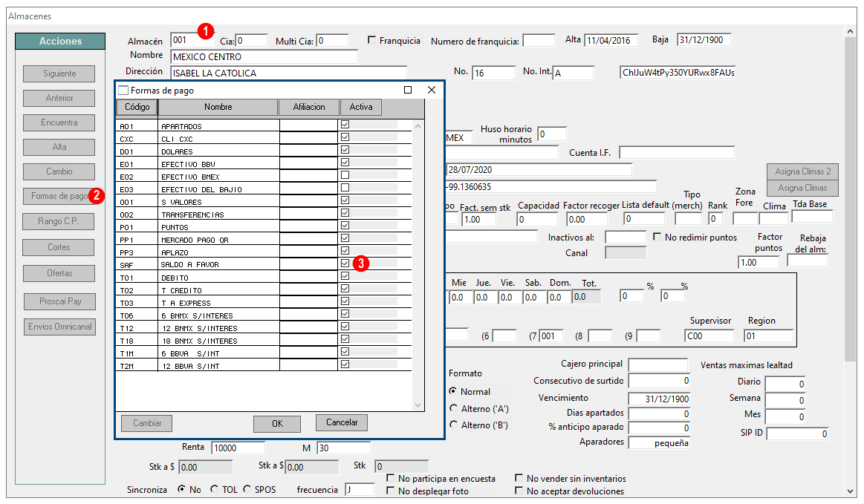864x504 pixels.
Task: Click the Formas de pago list scrollbar down arrow
Action: [x=418, y=405]
